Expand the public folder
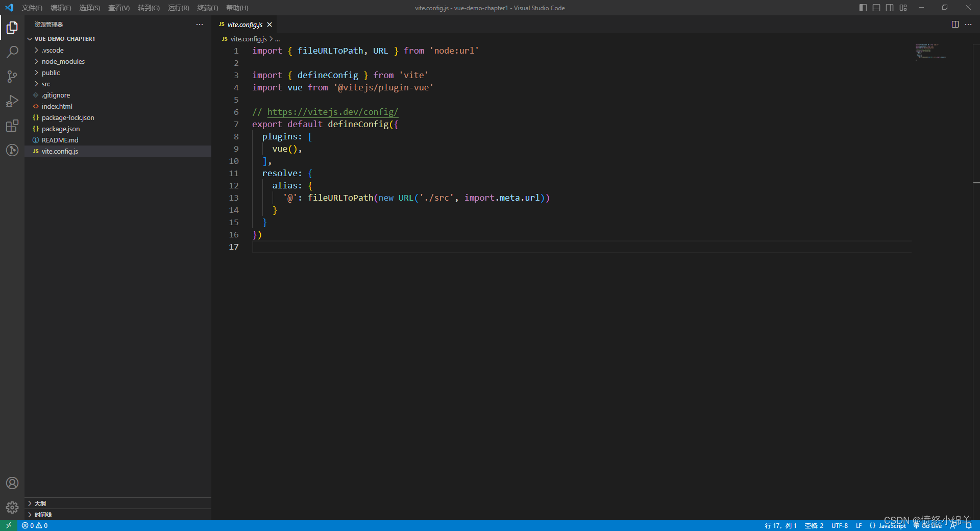980x531 pixels. tap(36, 73)
